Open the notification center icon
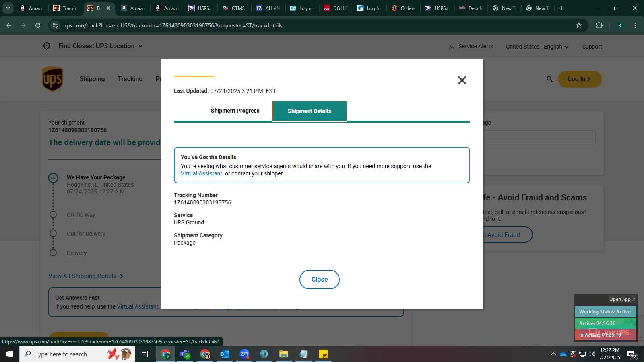This screenshot has height=362, width=644. tap(632, 354)
